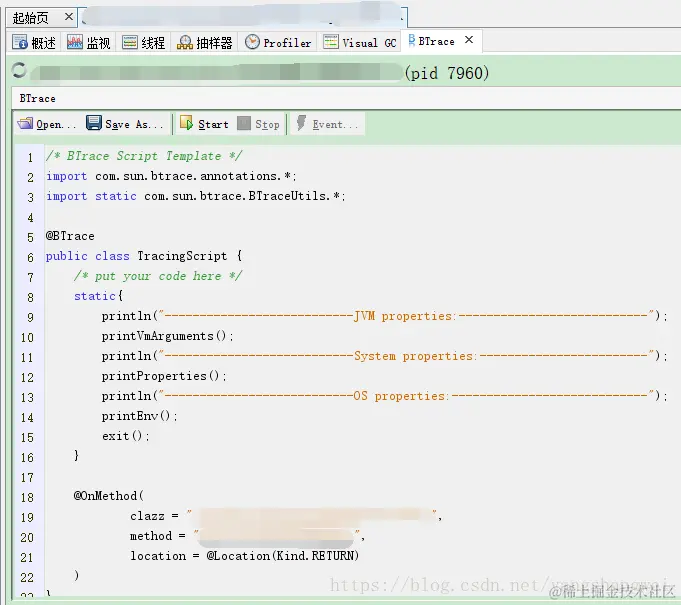Click 'method =' on line 20
Screen dimensions: 681x605
click(x=158, y=536)
